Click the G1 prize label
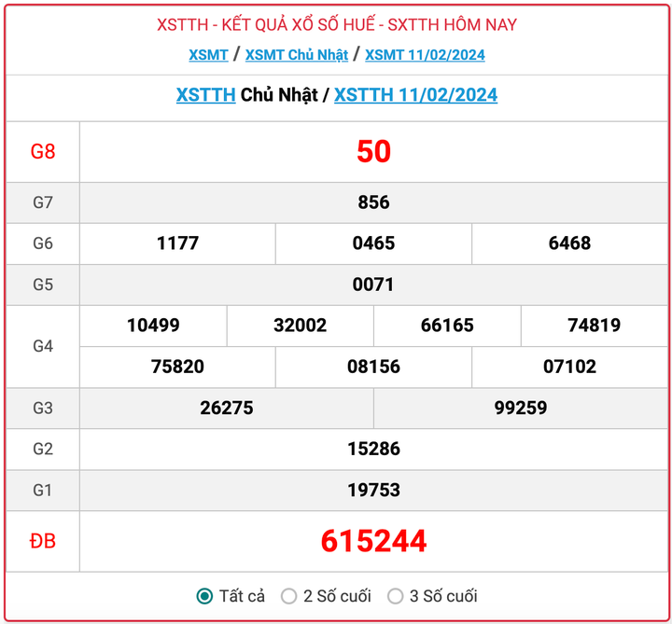Image resolution: width=672 pixels, height=624 pixels. click(x=43, y=490)
